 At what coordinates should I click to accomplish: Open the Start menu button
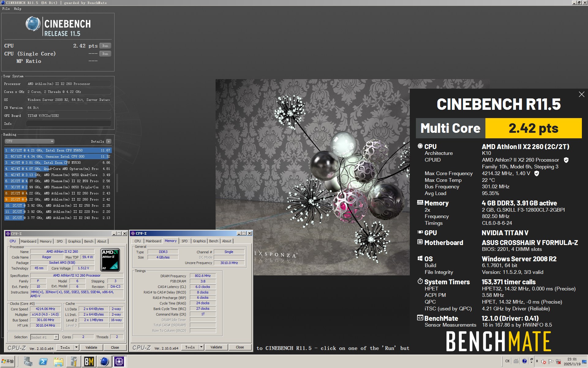tap(8, 362)
